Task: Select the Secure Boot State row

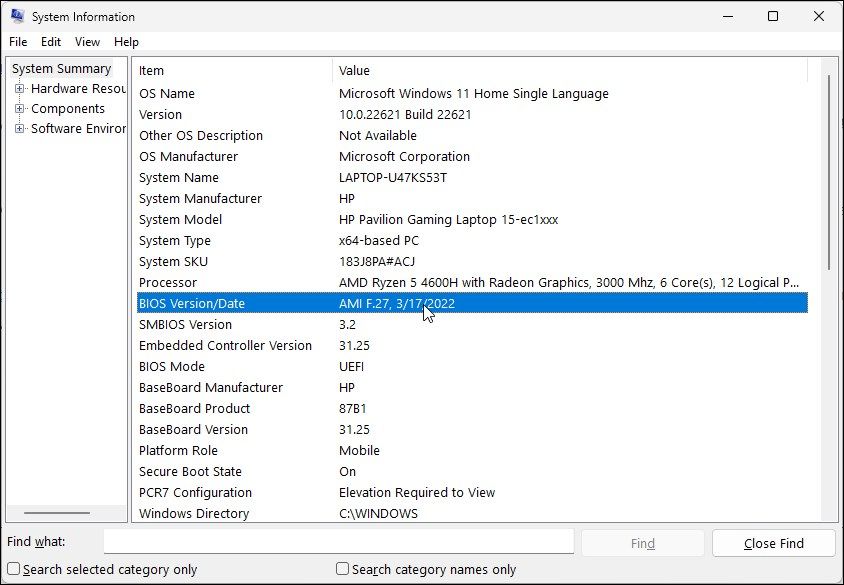Action: pyautogui.click(x=400, y=471)
